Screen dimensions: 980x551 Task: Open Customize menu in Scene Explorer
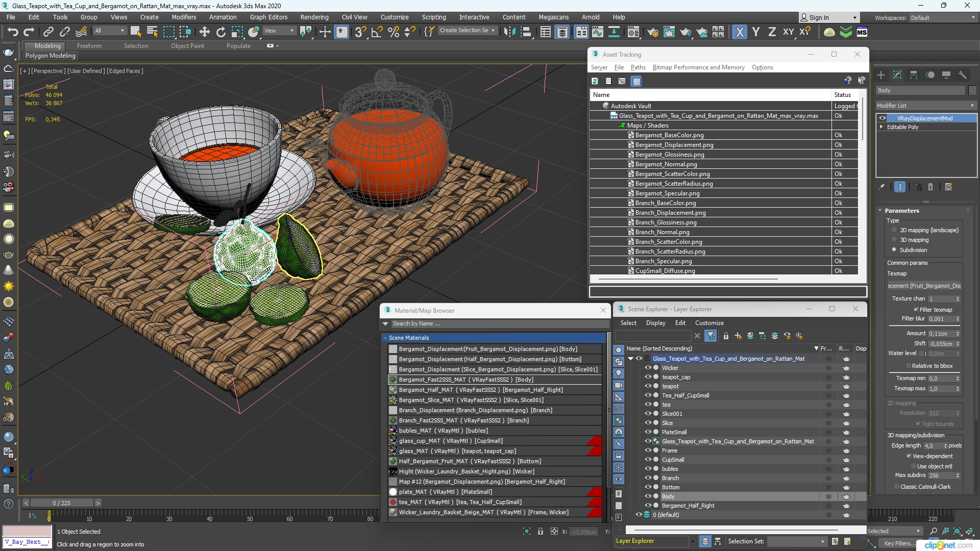709,323
